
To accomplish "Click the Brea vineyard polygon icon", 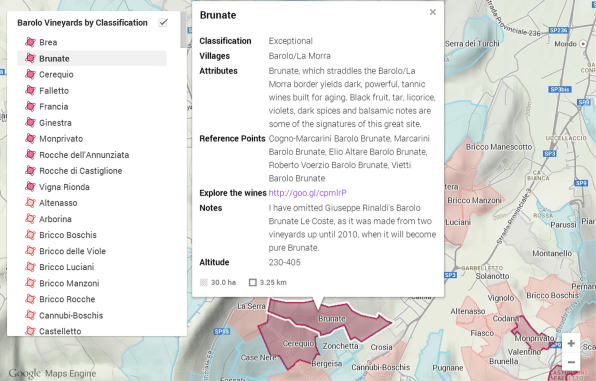I will (x=30, y=42).
